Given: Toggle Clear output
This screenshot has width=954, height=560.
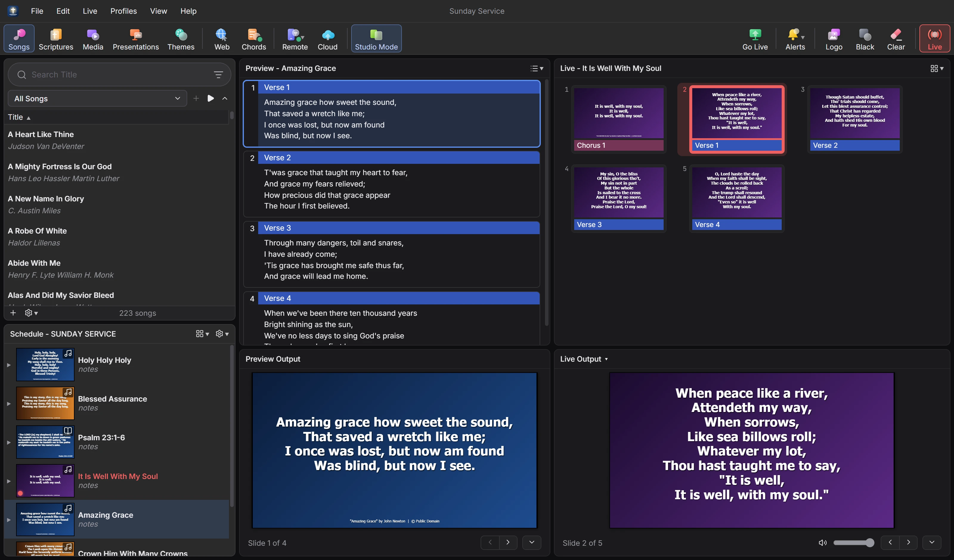Looking at the screenshot, I should click(896, 39).
